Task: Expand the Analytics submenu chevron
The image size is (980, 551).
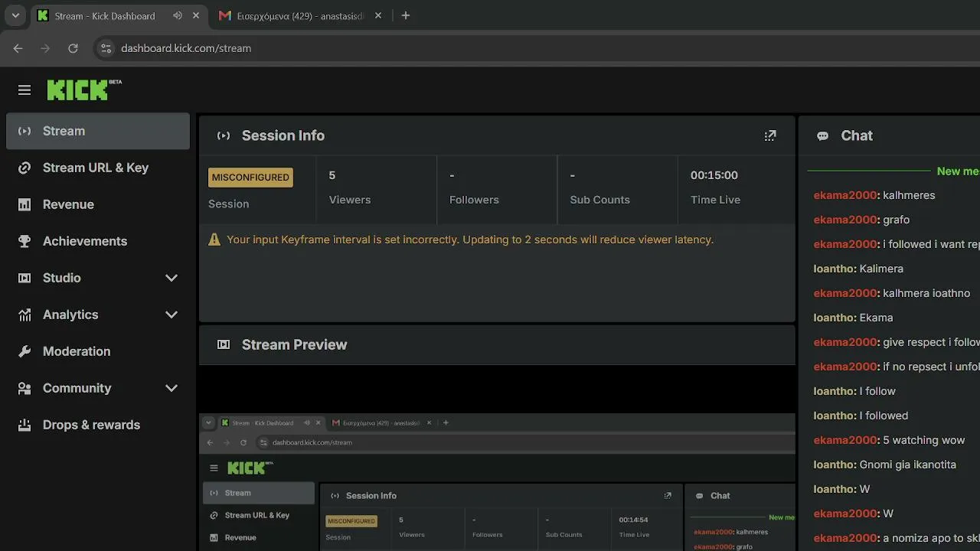Action: (171, 315)
